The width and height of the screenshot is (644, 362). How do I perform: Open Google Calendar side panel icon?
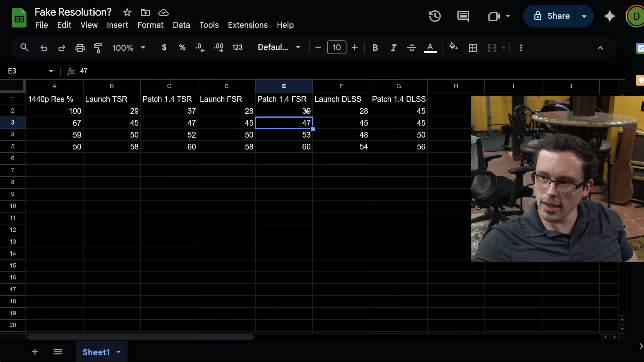[640, 48]
